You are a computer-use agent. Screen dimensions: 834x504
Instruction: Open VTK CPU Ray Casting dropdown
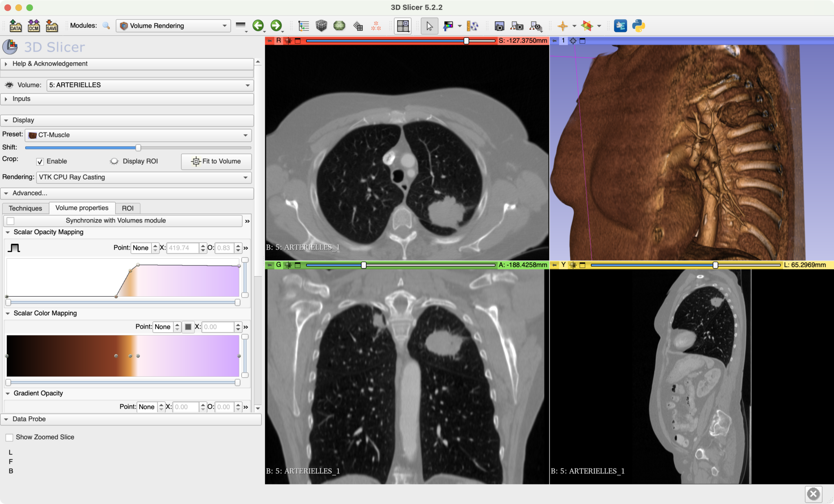(x=144, y=177)
